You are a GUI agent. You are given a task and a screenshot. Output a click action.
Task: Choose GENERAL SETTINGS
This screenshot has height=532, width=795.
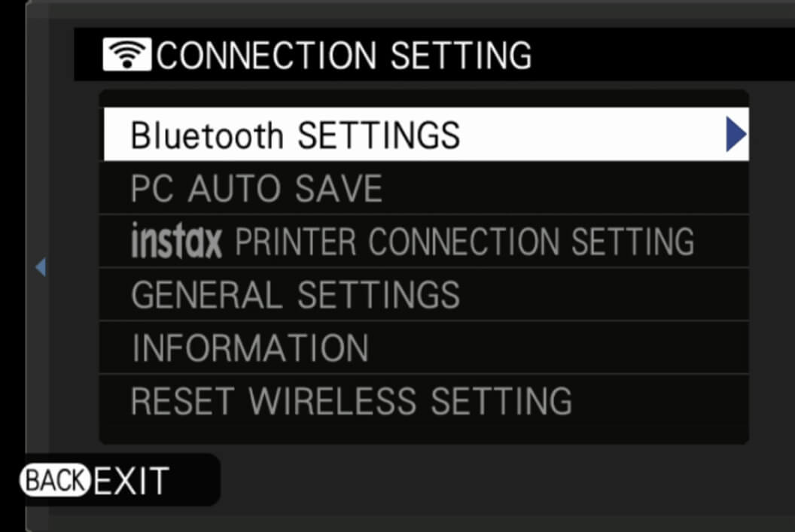pyautogui.click(x=424, y=294)
